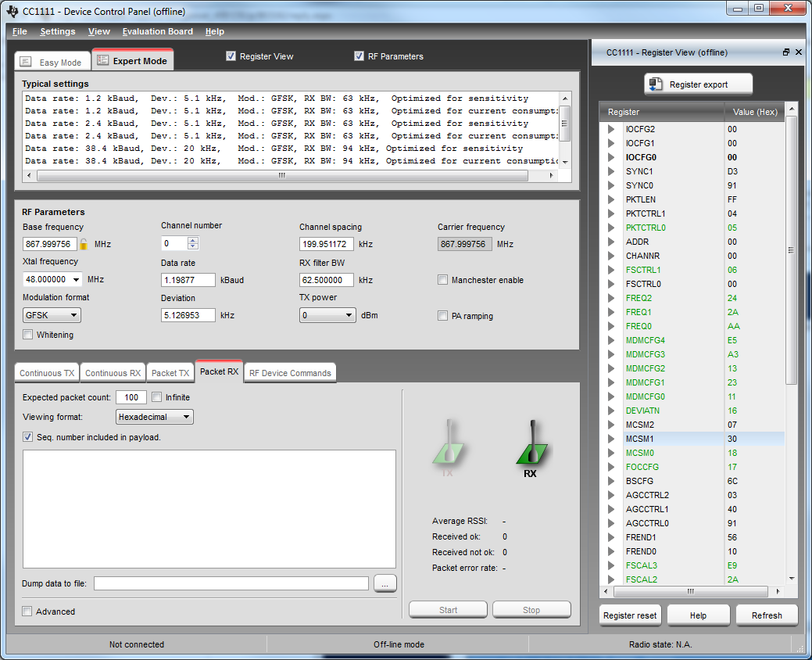Viewport: 812px width, 660px height.
Task: Toggle the RF Parameters checkbox
Action: (359, 56)
